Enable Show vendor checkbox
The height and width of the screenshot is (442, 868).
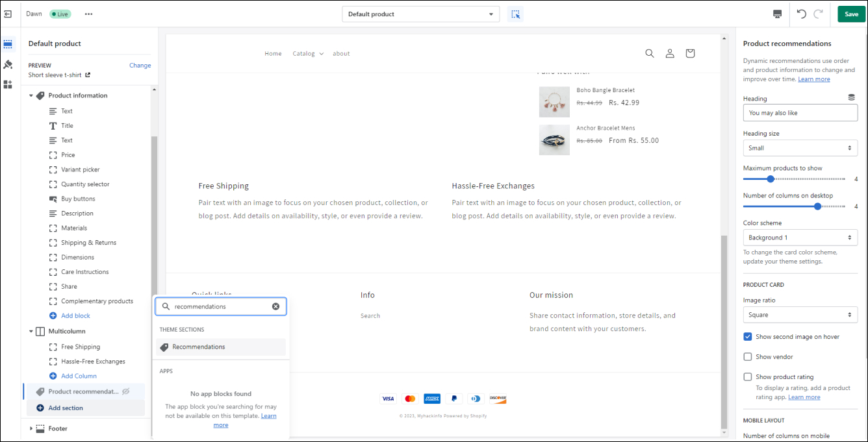click(x=748, y=356)
